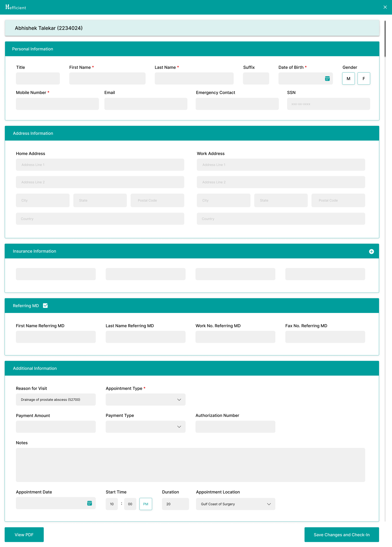This screenshot has width=392, height=547.
Task: Select Male gender option M
Action: click(x=348, y=79)
